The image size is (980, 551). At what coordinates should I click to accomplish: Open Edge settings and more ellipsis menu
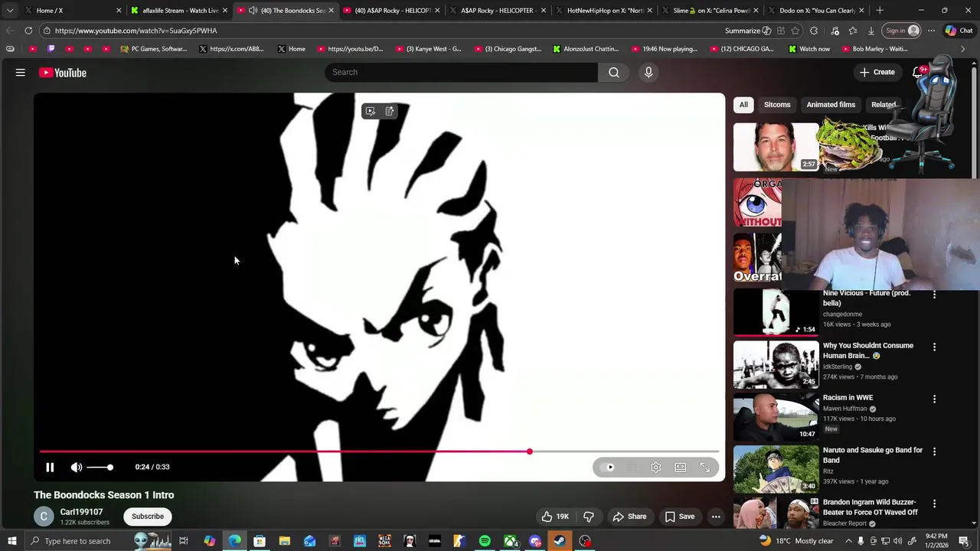(931, 31)
